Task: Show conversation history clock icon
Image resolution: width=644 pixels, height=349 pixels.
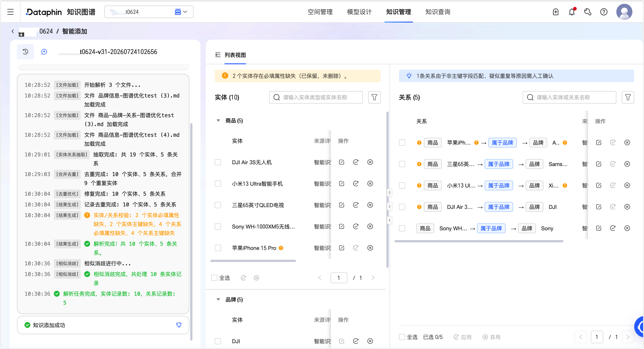Action: 25,52
